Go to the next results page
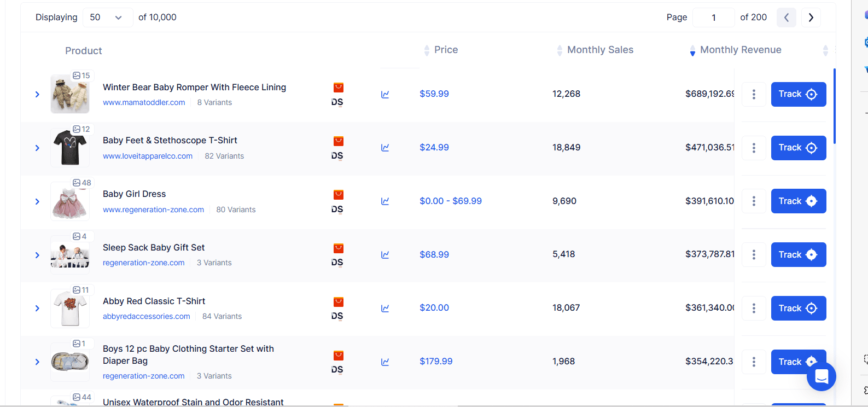868x407 pixels. click(811, 18)
